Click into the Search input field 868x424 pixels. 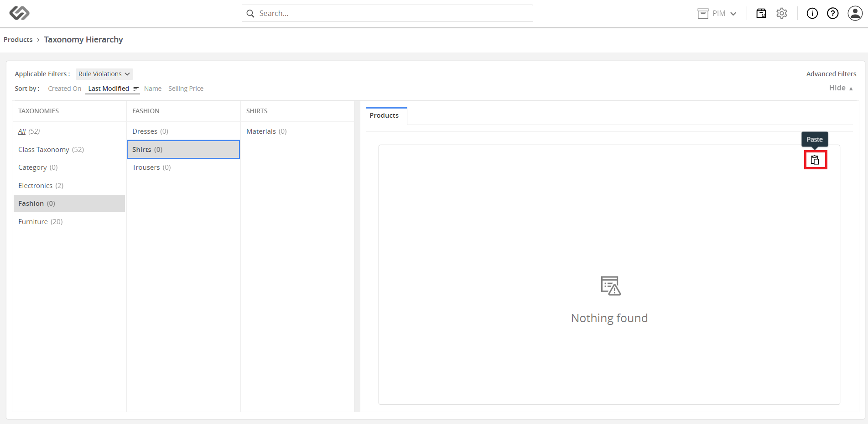tap(387, 13)
